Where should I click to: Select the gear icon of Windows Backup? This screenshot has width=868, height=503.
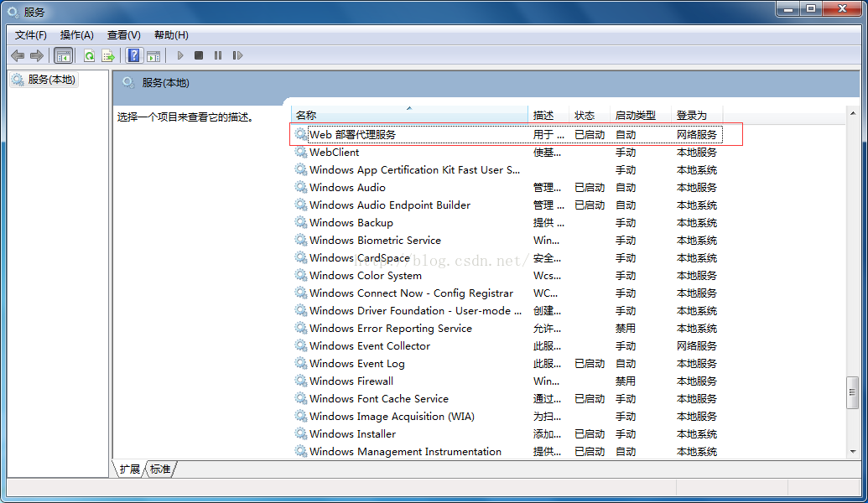pos(300,222)
